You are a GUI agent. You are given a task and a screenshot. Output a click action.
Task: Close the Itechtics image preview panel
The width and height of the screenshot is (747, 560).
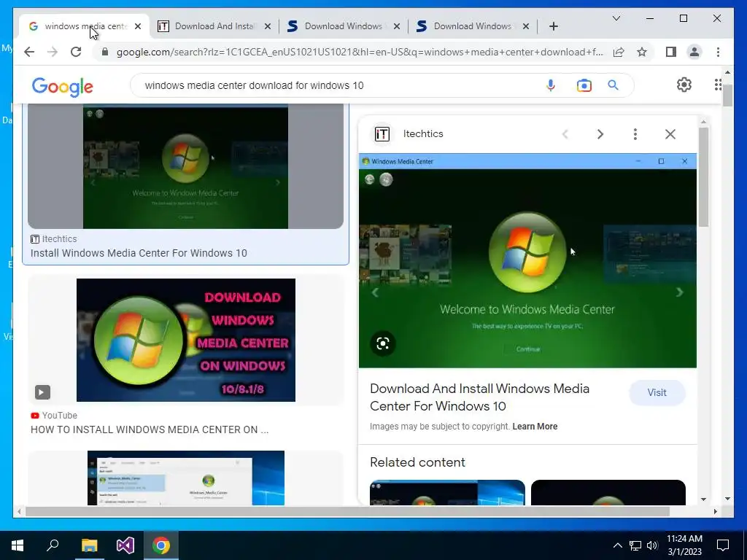pos(670,134)
